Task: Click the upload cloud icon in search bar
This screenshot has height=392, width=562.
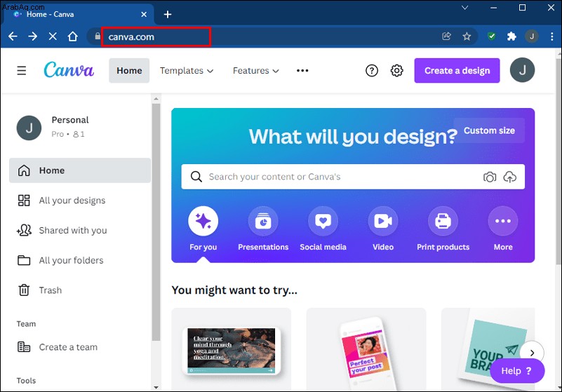Action: click(510, 177)
